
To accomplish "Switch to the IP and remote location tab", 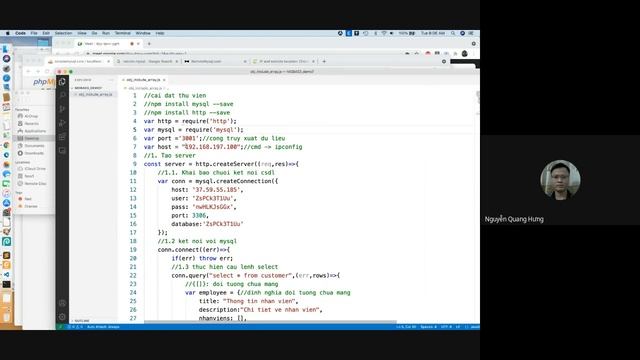I will coord(283,61).
